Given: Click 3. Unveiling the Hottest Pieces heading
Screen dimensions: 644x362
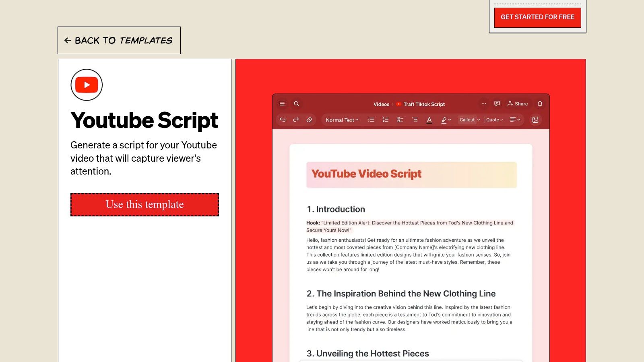Looking at the screenshot, I should [367, 354].
